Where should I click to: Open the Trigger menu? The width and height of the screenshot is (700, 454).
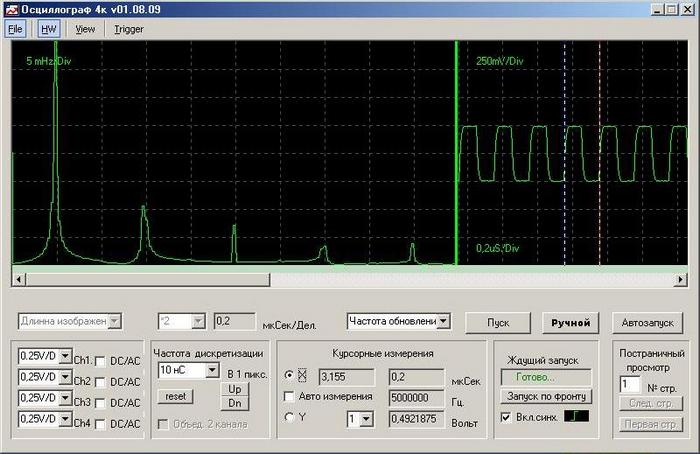[128, 29]
